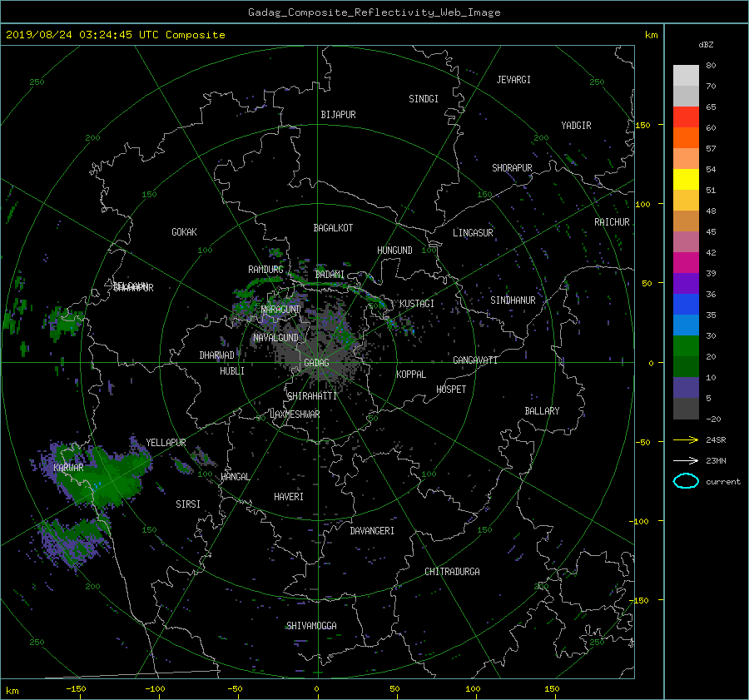
Task: Click the YADGIR city label
Action: 576,126
